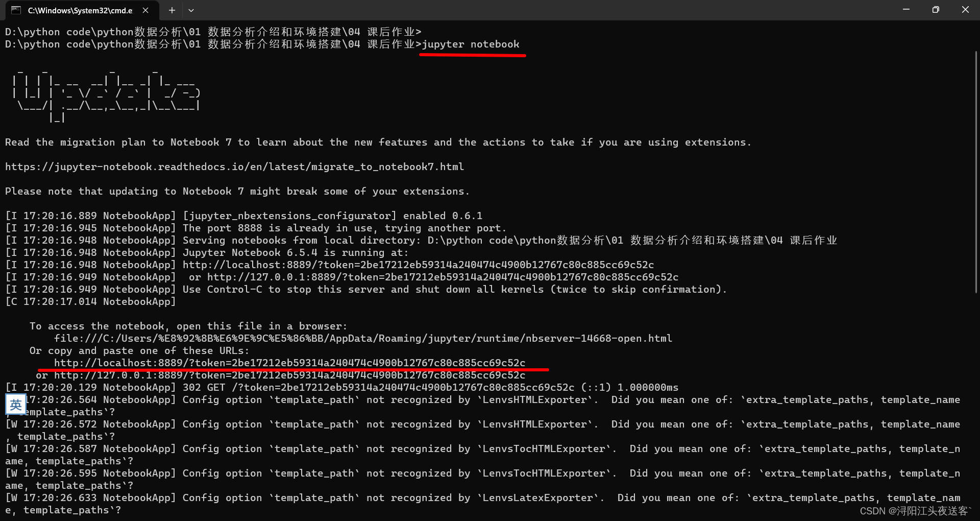Click 'Use Control-C to stop this server' line

(366, 289)
